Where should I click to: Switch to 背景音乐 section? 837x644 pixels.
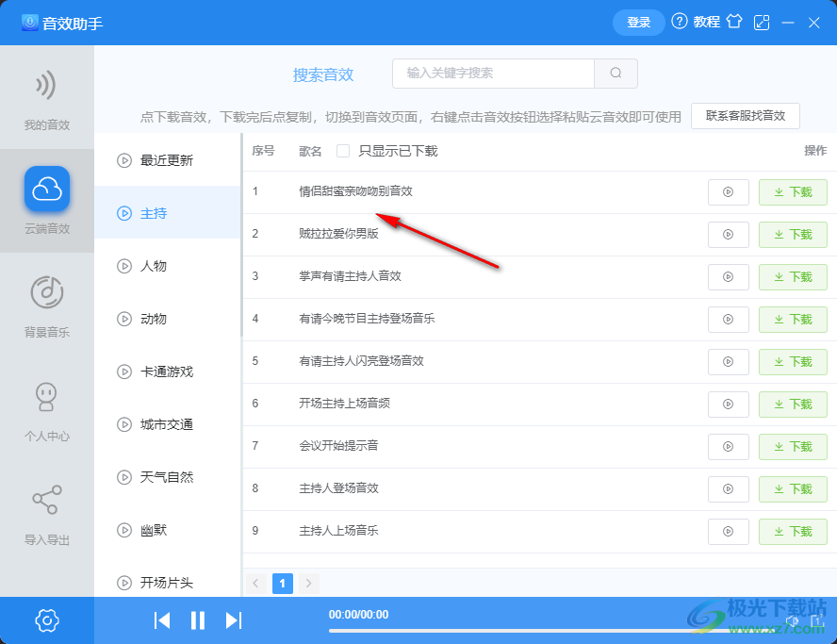(x=47, y=305)
